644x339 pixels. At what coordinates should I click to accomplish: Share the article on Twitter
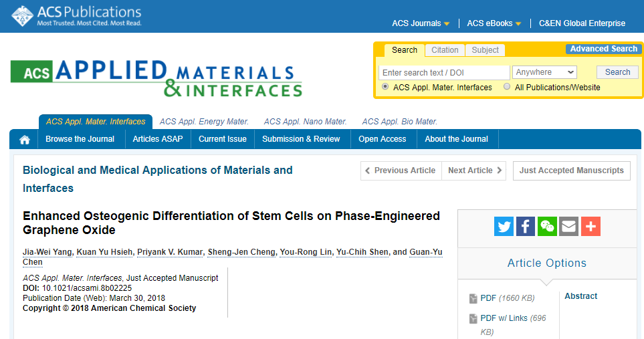(504, 226)
